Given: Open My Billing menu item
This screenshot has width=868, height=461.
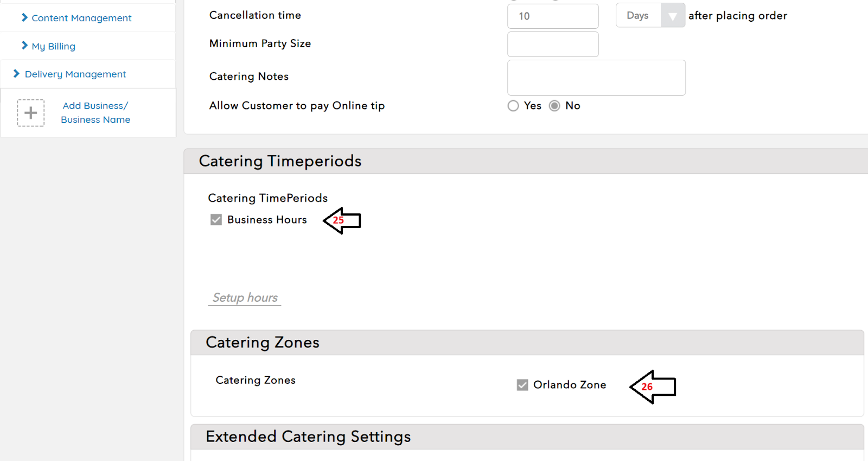Looking at the screenshot, I should [53, 46].
